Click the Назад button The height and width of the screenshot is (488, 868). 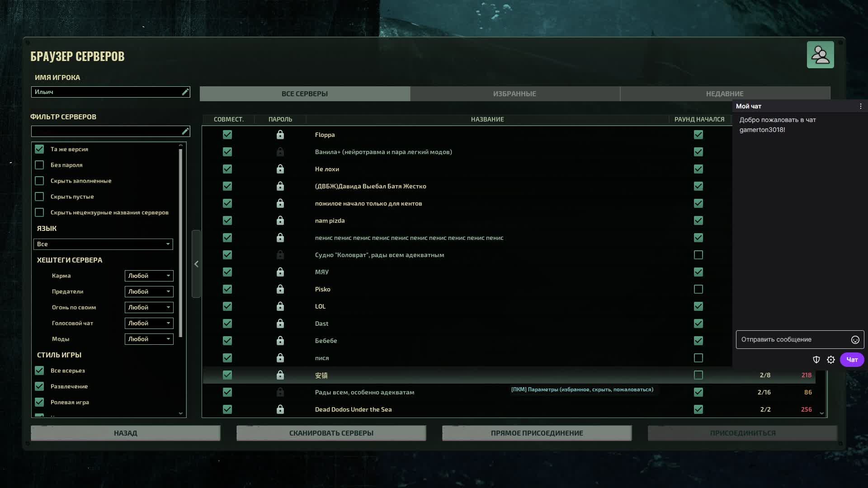[x=125, y=433]
